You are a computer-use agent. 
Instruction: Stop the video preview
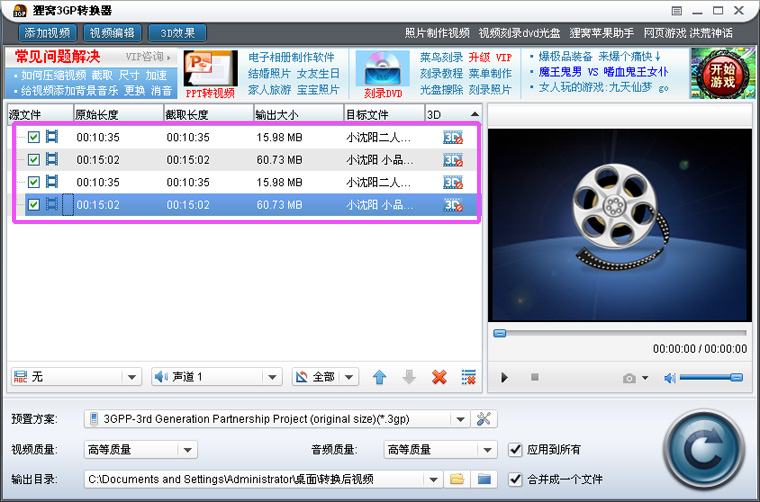[x=535, y=376]
